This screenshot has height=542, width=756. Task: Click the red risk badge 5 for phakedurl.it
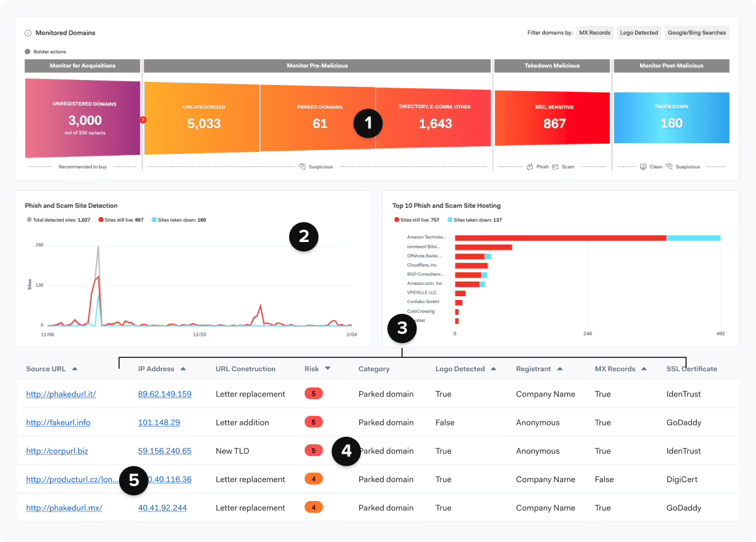314,393
